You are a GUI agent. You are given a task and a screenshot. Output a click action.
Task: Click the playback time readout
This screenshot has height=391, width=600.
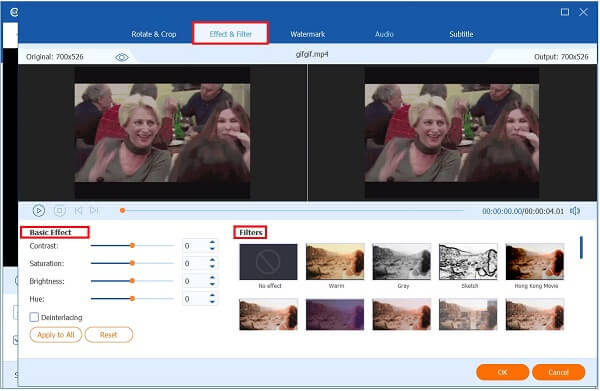tap(523, 211)
